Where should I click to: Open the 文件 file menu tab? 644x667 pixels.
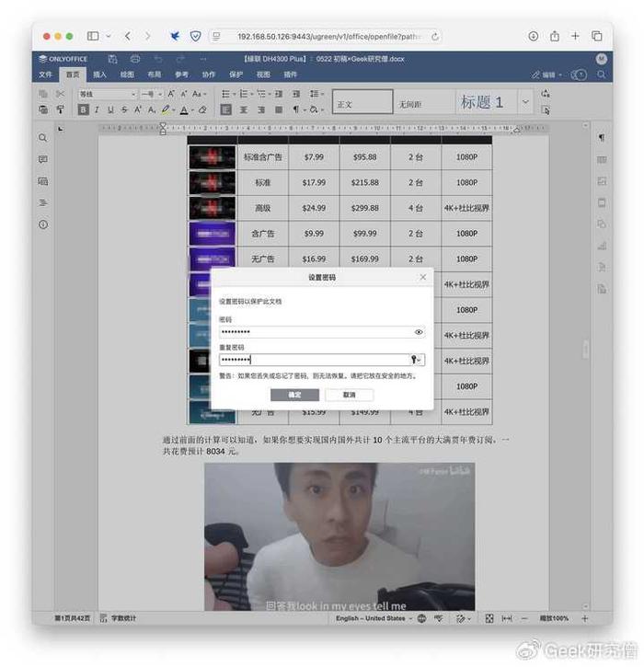point(45,75)
